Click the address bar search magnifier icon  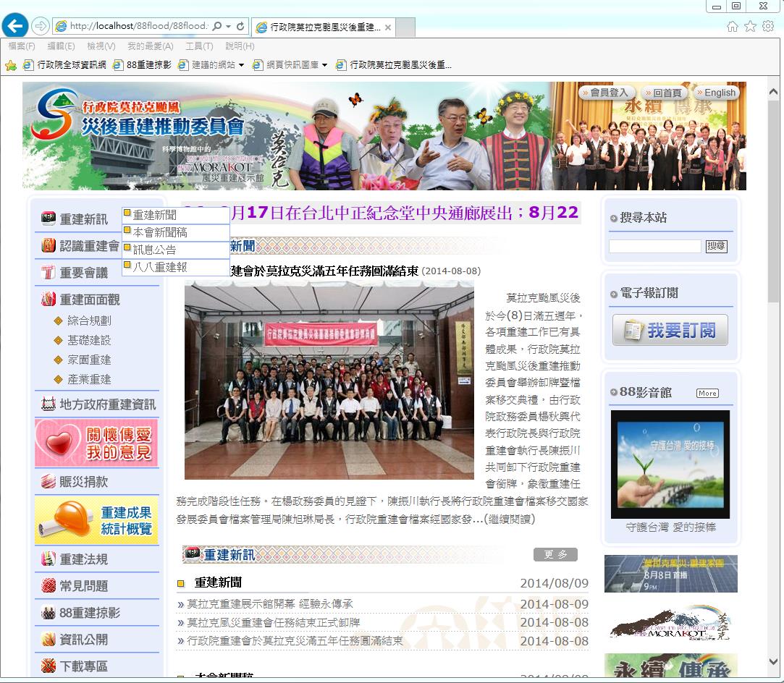click(x=217, y=26)
